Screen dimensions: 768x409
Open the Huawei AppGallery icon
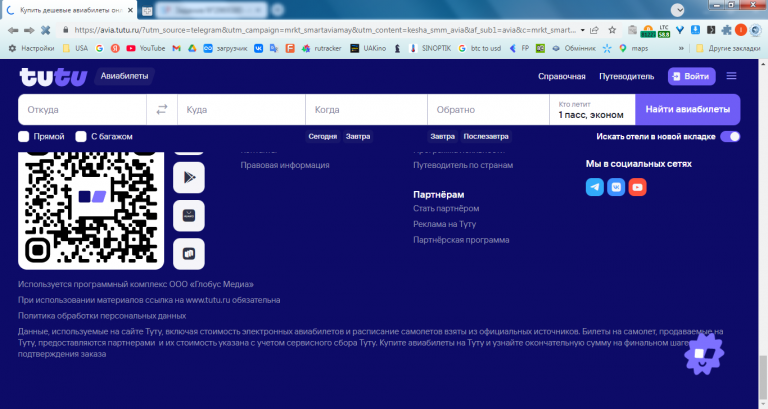[x=189, y=216]
